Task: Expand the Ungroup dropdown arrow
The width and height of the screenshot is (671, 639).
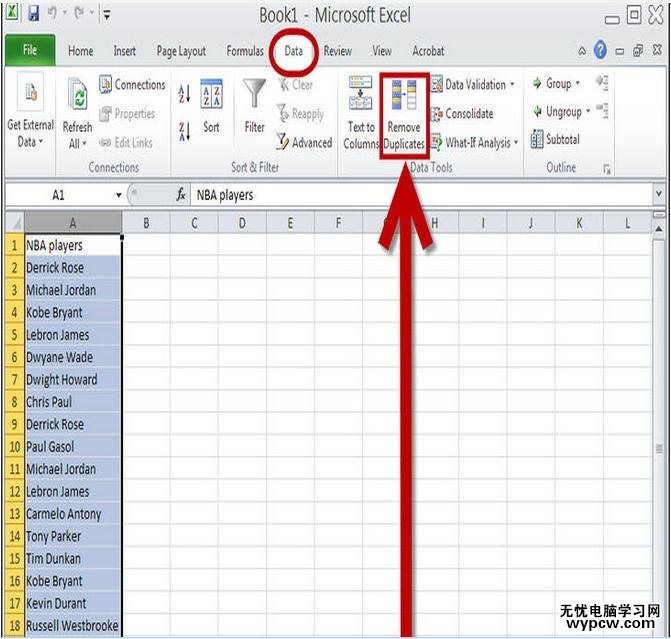Action: (x=588, y=111)
